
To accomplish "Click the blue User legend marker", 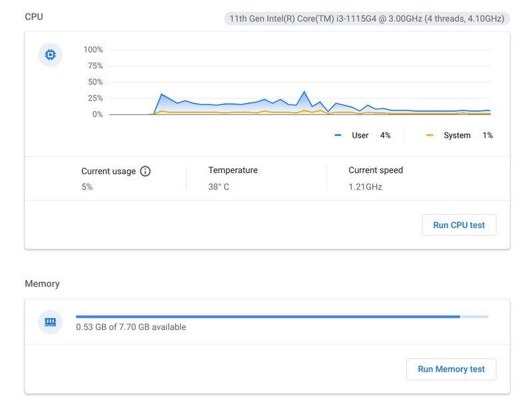I will 338,135.
